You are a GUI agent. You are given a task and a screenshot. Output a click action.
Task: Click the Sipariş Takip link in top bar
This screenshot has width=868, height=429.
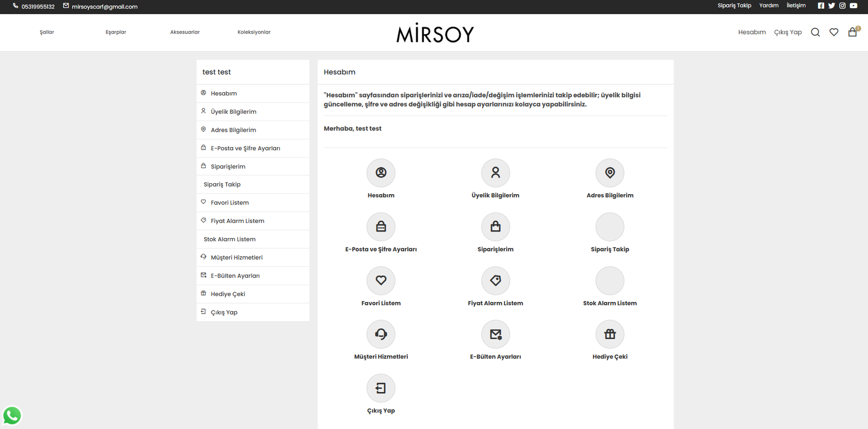coord(734,5)
